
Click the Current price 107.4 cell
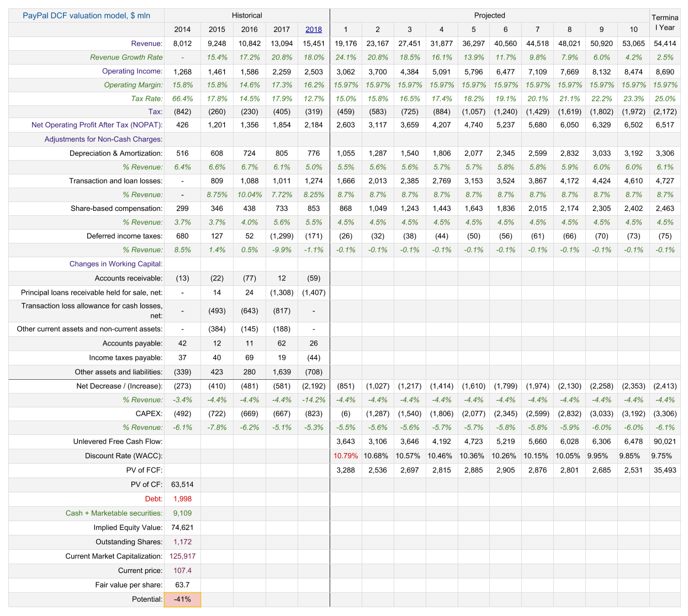[182, 570]
